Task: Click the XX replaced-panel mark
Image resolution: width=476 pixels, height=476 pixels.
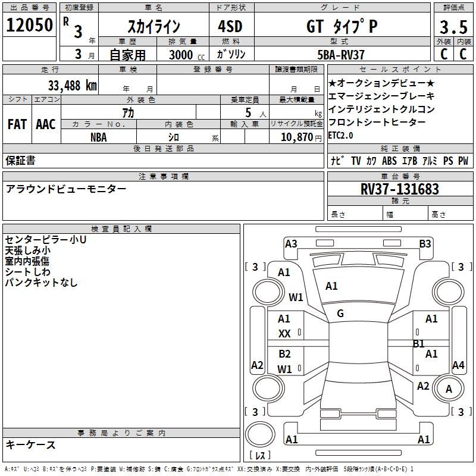Action: (284, 334)
